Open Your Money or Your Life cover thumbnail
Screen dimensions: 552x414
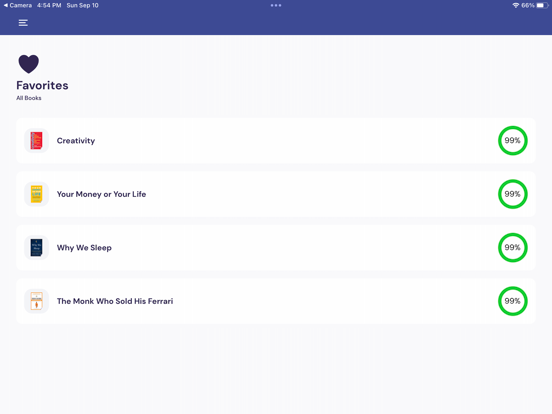pyautogui.click(x=36, y=194)
